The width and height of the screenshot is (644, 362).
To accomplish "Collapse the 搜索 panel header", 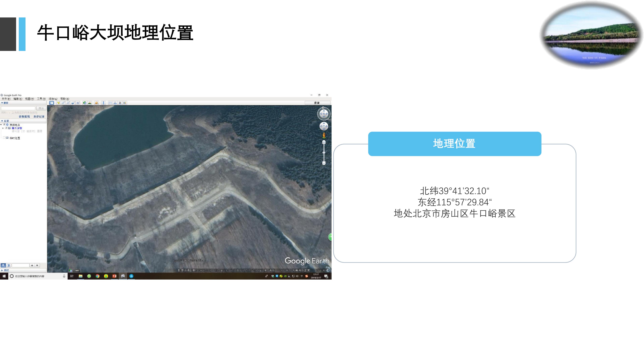I will [23, 103].
